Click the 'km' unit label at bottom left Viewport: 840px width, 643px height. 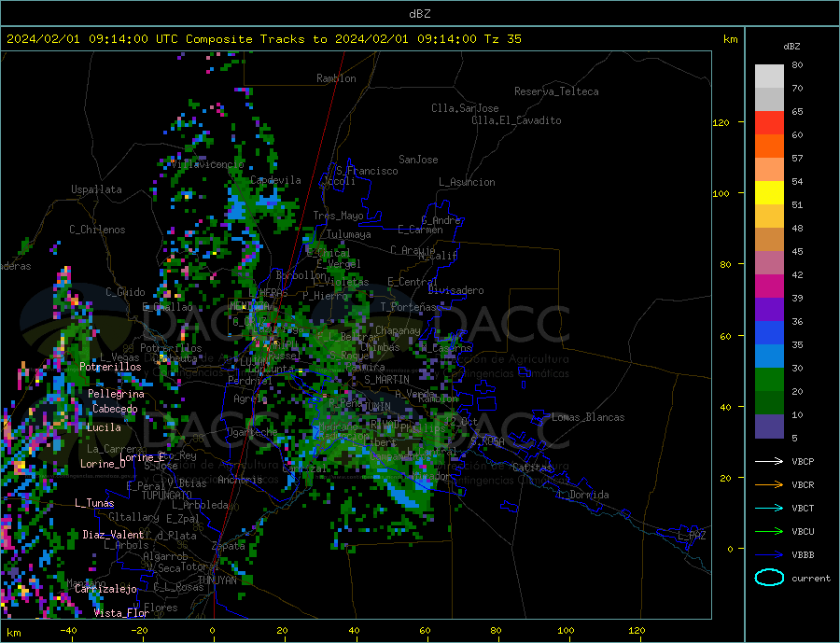coord(14,633)
